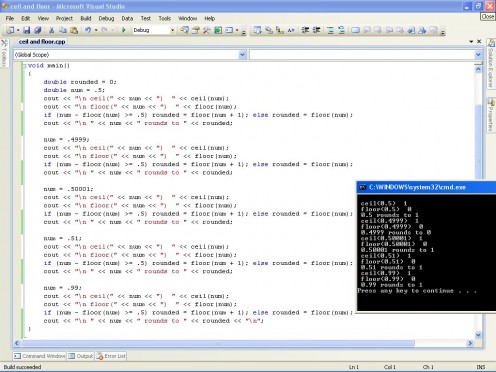
Task: Click the horizontal scrollbar right arrow
Action: tap(470, 343)
